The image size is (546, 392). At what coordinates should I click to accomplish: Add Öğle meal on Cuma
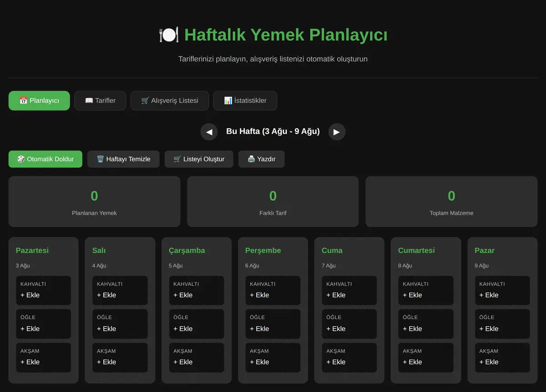(x=349, y=324)
